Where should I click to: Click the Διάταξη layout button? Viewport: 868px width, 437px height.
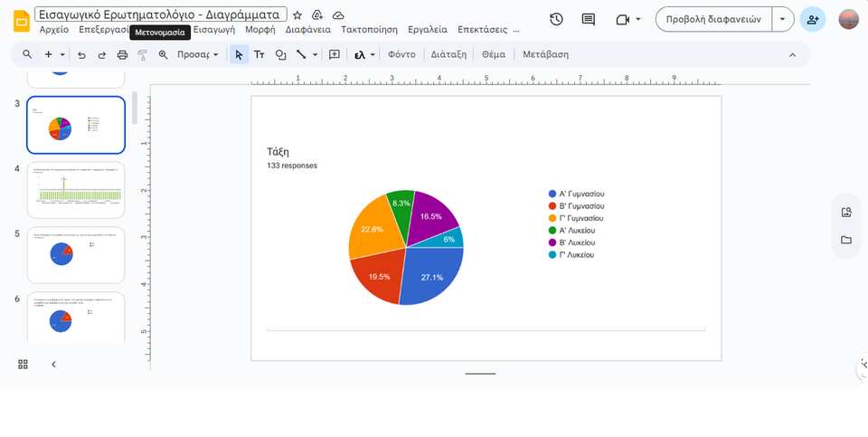(448, 55)
